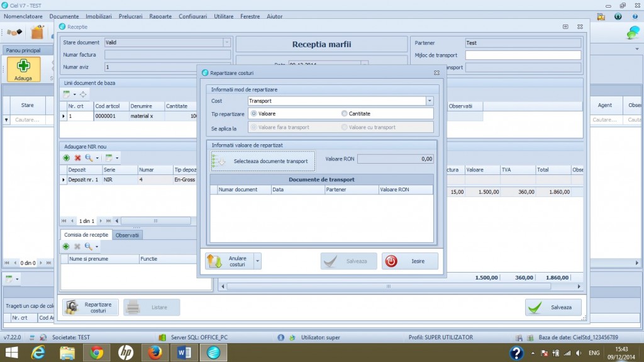
Task: Click Salveaza button in Receptie window
Action: click(553, 307)
